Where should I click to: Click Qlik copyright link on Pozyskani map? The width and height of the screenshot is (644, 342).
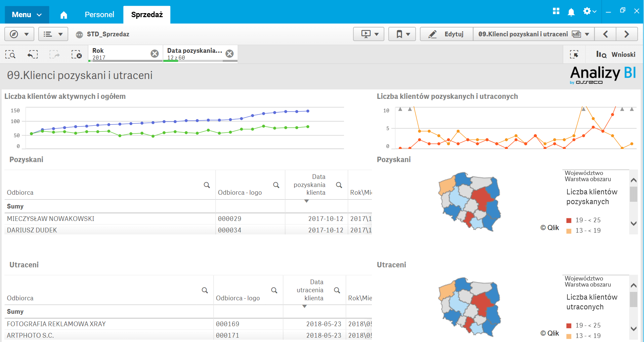click(550, 228)
